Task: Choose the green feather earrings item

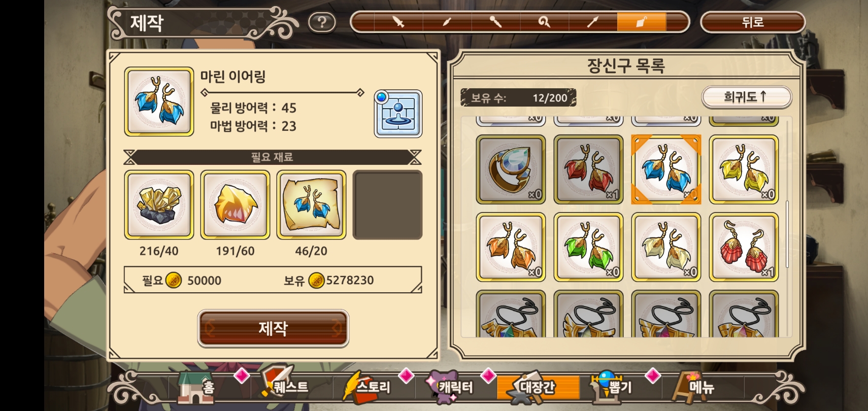Action: (588, 247)
